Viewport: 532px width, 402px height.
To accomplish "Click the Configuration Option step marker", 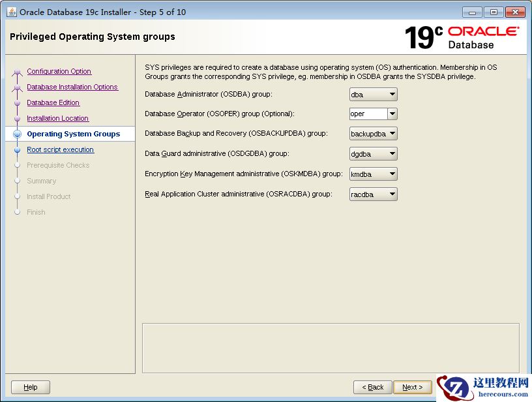I will coord(17,72).
